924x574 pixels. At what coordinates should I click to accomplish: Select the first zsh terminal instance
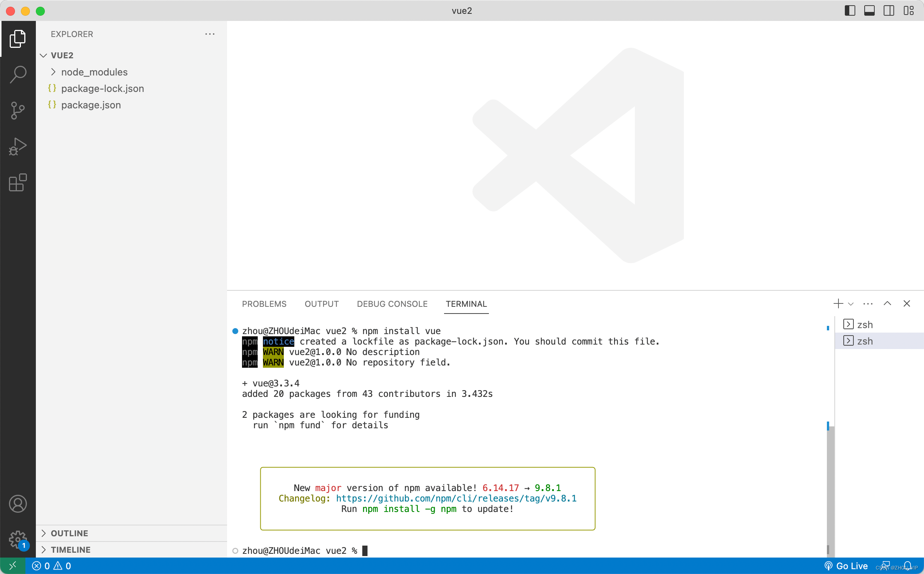[865, 325]
